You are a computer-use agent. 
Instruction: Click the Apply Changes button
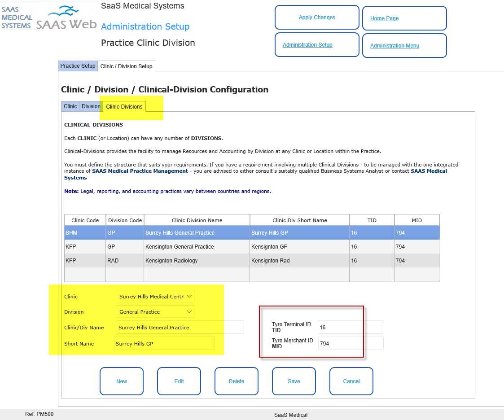tap(316, 17)
